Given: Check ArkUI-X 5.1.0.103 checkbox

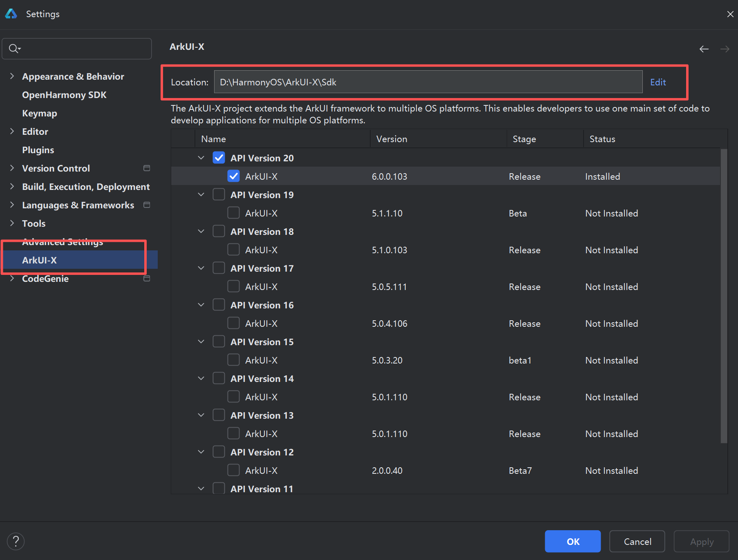Looking at the screenshot, I should 233,250.
